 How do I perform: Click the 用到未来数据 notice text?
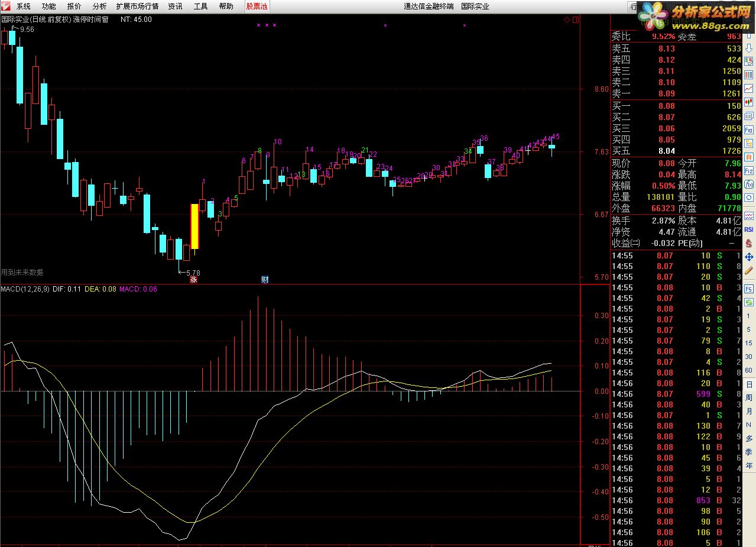[x=22, y=273]
